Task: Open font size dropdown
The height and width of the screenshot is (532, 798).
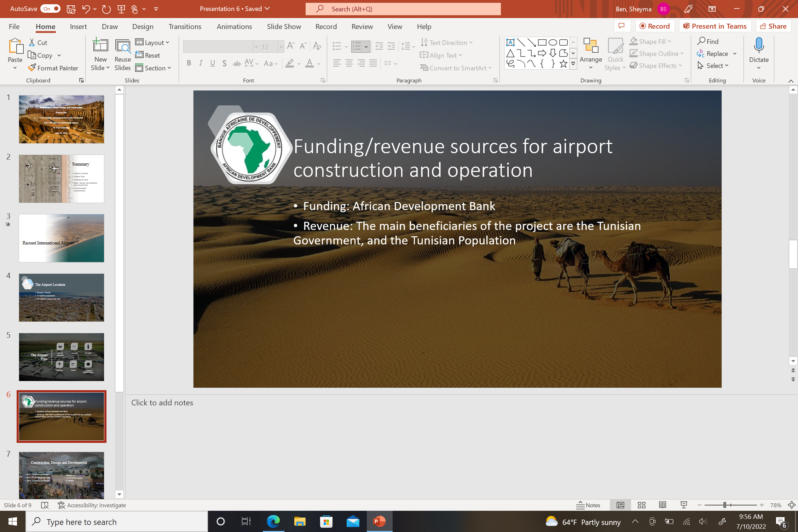Action: point(281,46)
